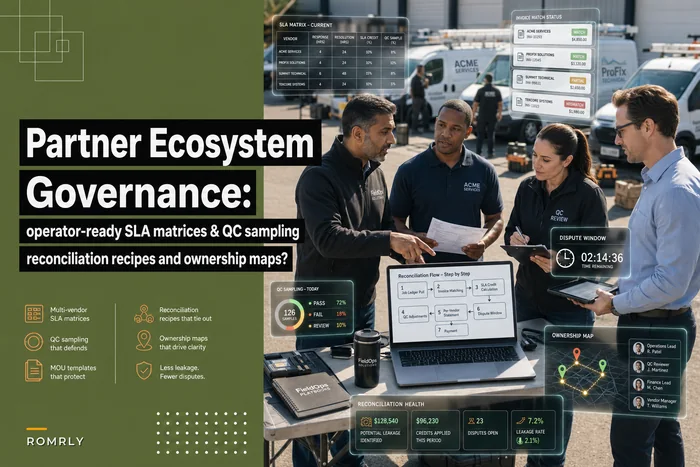
Task: Click the Operations Lead R. Patel avatar
Action: click(x=638, y=348)
